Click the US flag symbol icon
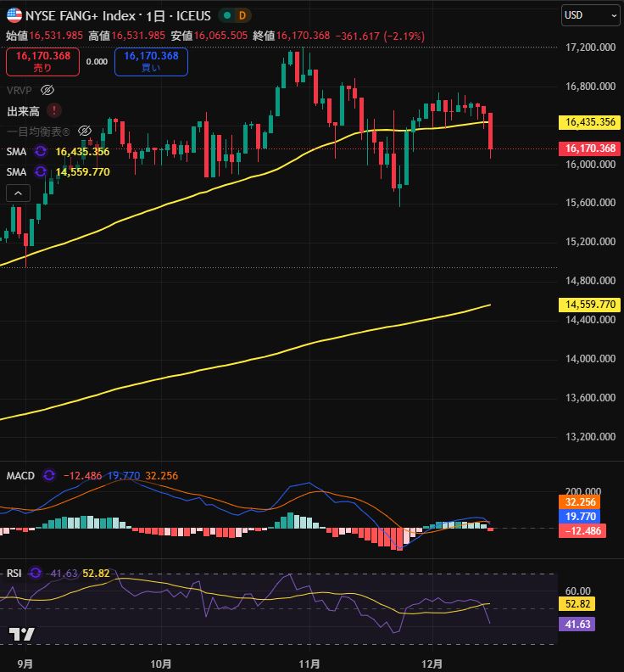Screen dimensions: 624x672 click(x=14, y=15)
